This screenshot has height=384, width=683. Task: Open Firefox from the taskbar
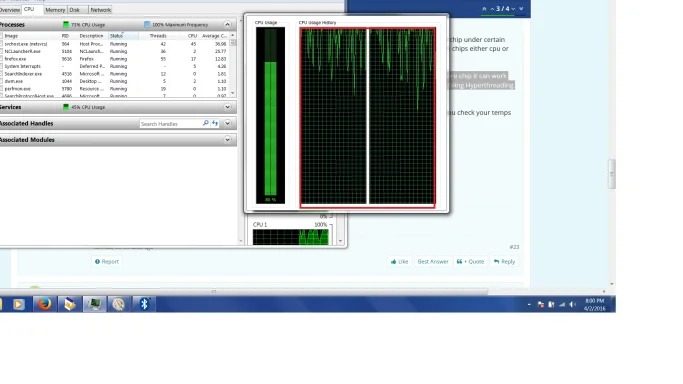44,304
